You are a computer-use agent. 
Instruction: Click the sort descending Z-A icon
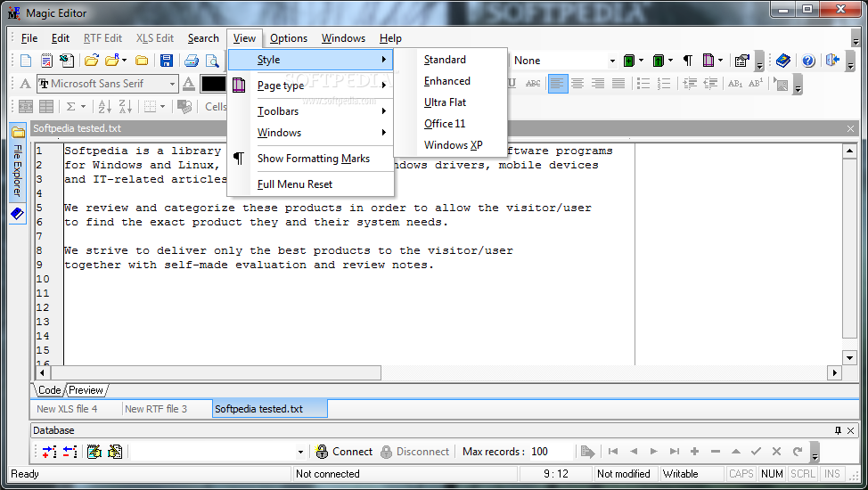(126, 106)
